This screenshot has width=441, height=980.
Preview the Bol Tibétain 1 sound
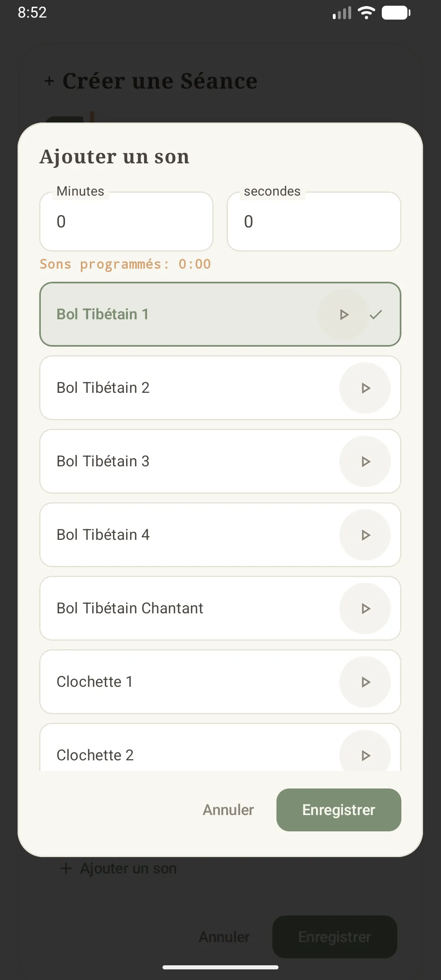(x=344, y=314)
